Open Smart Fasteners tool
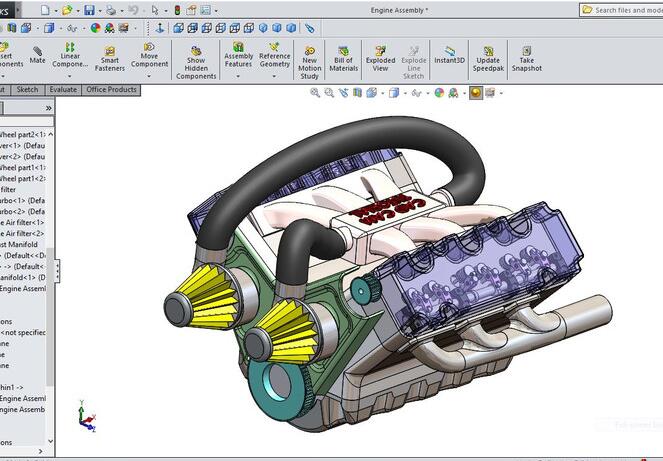The width and height of the screenshot is (663, 461). tap(109, 60)
